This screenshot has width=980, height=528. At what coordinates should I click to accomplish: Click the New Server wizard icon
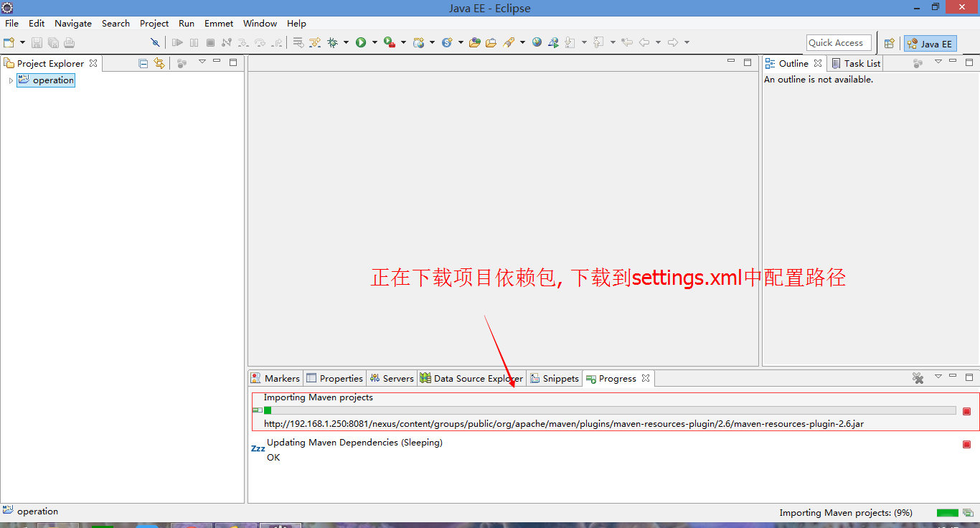click(419, 43)
